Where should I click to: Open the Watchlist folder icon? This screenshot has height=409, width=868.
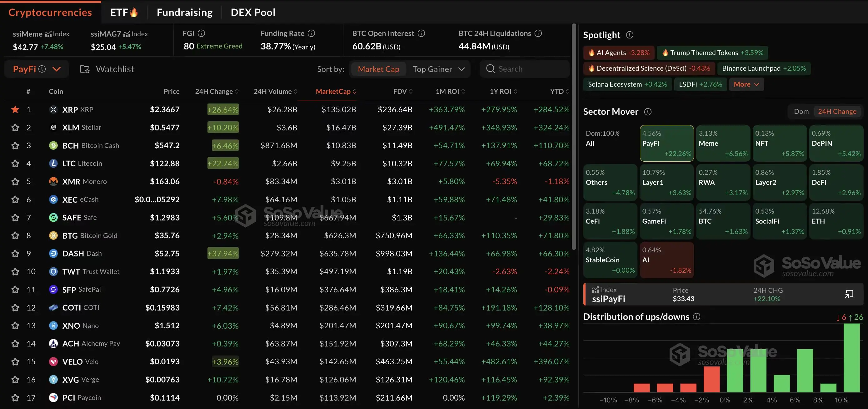coord(85,69)
